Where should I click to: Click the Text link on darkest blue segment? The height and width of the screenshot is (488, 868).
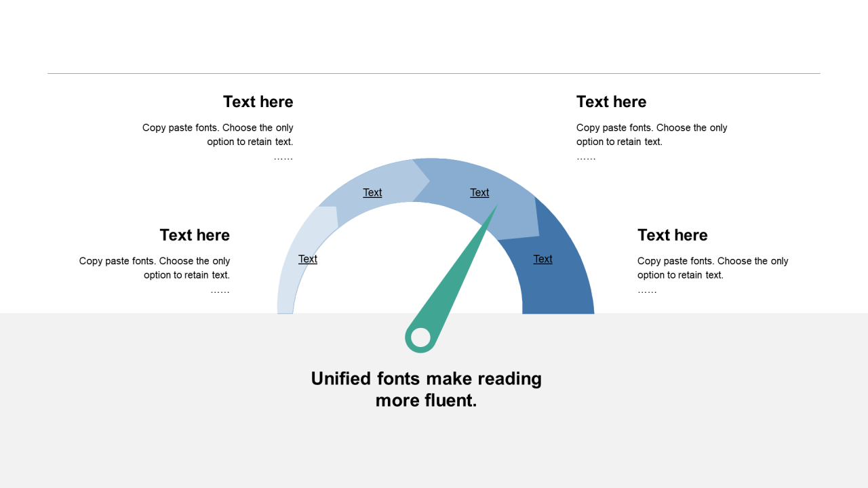pyautogui.click(x=542, y=259)
